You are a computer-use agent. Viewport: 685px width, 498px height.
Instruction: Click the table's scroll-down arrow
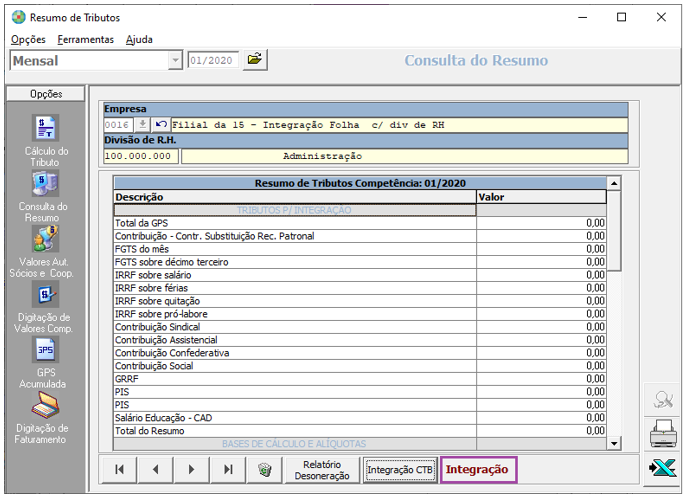(614, 443)
